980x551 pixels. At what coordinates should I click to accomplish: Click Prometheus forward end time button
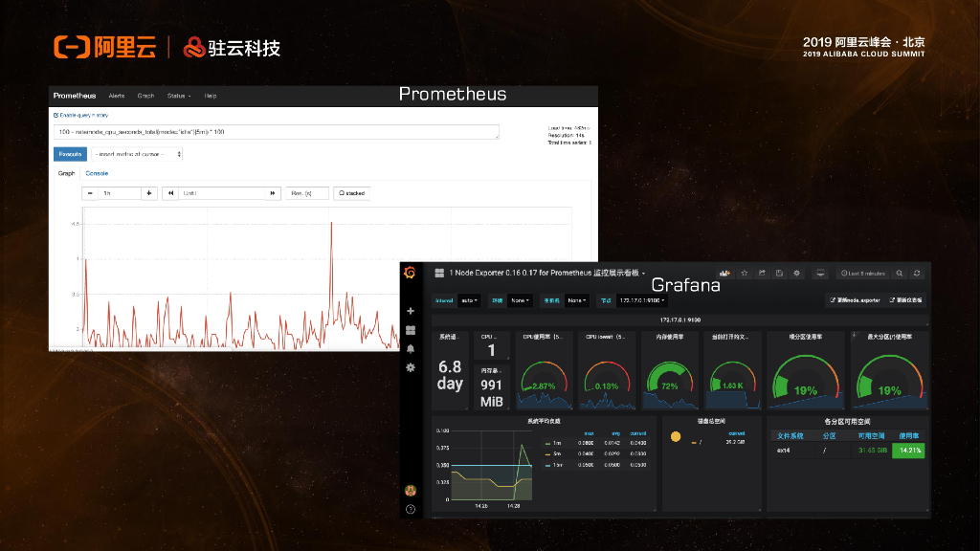click(x=273, y=193)
